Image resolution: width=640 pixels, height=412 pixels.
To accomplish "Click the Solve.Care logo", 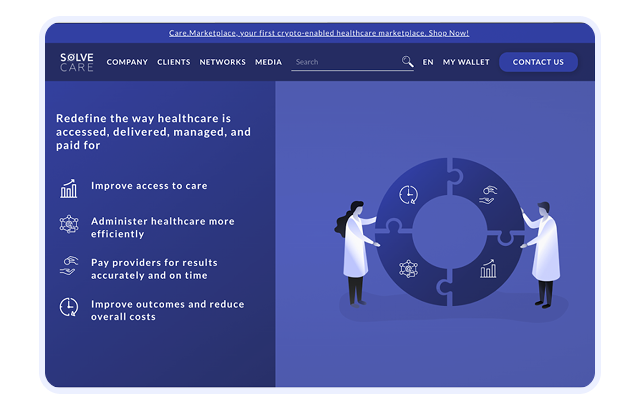I will point(77,62).
